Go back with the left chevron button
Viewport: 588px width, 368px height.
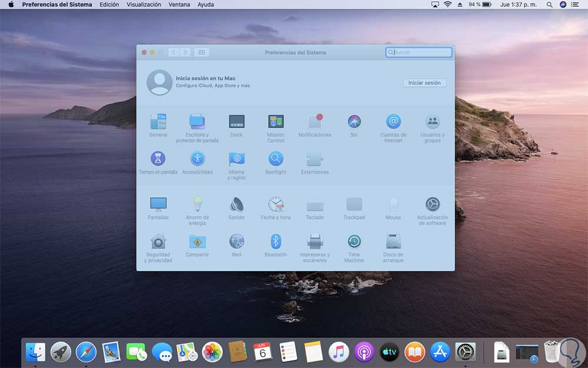point(173,52)
